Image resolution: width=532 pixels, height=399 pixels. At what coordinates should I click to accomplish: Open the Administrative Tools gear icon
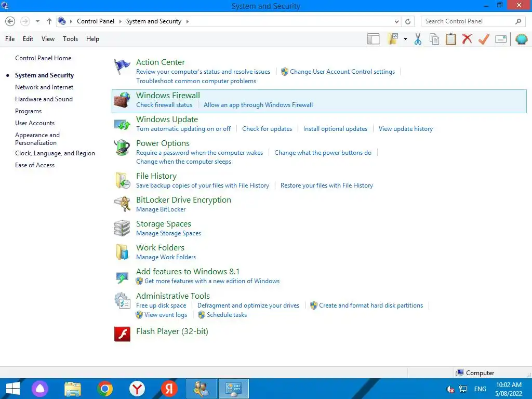[122, 301]
